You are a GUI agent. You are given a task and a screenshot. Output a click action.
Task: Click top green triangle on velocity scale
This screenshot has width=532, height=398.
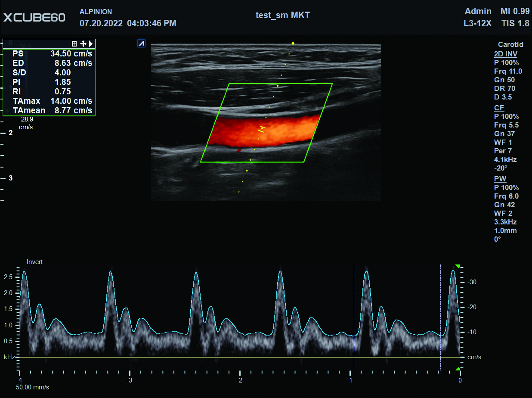click(458, 266)
